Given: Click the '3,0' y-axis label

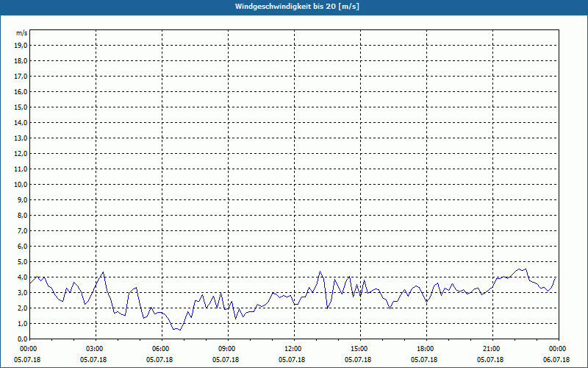Looking at the screenshot, I should click(22, 292).
